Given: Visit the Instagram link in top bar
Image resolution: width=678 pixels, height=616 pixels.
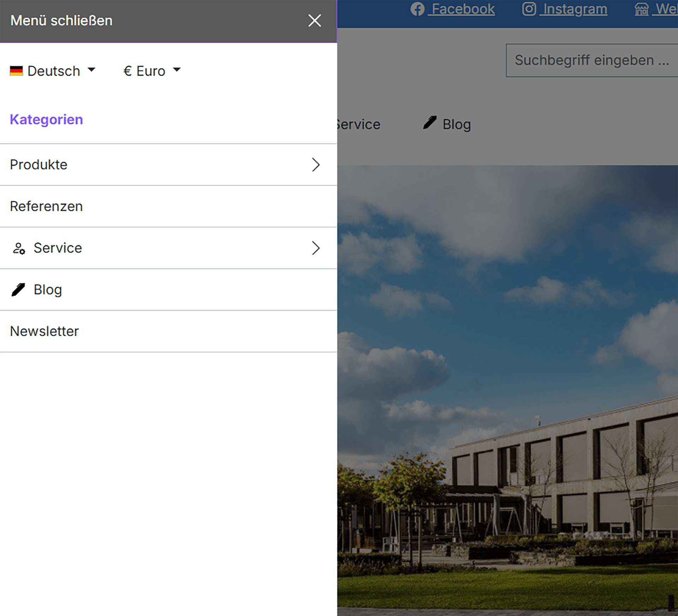Looking at the screenshot, I should tap(565, 9).
